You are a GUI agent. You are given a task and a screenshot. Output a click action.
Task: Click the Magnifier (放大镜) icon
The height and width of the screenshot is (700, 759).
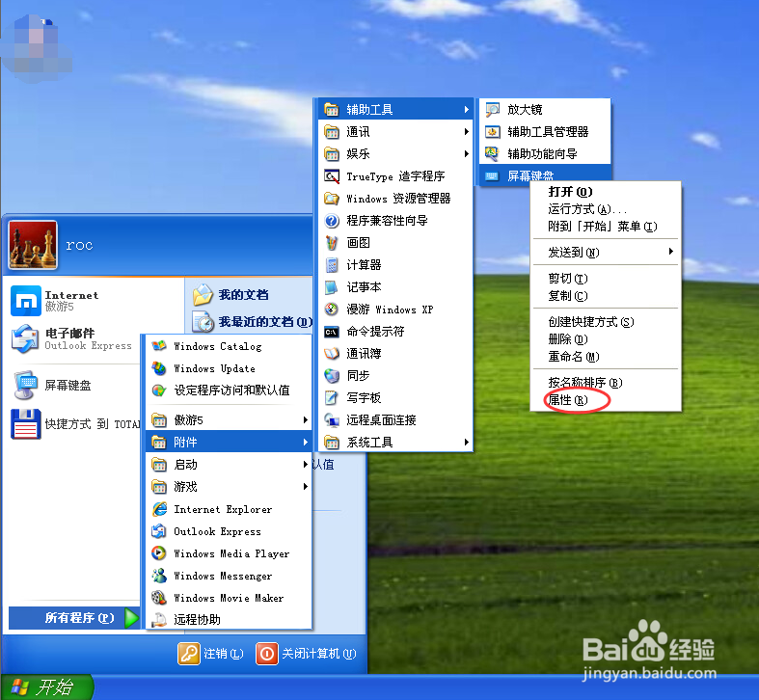pyautogui.click(x=493, y=109)
